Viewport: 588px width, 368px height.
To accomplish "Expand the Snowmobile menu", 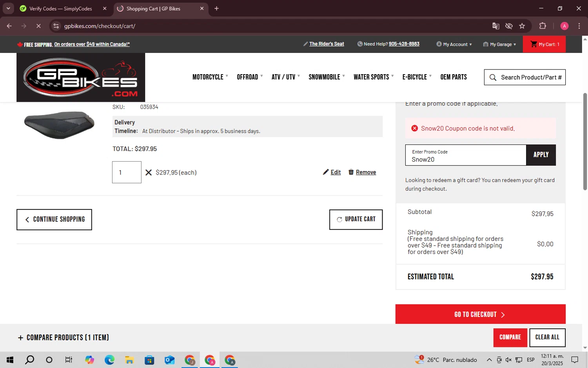I will (x=327, y=77).
